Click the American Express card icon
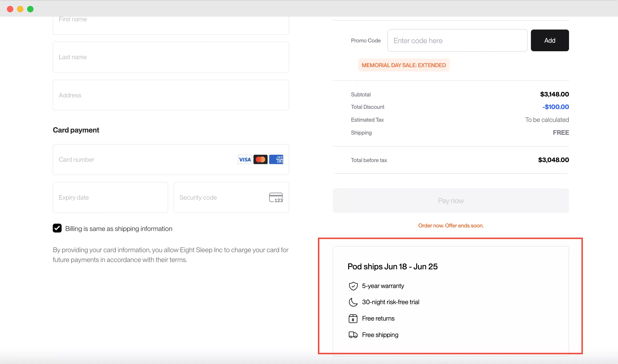Viewport: 618px width, 364px height. (x=276, y=160)
